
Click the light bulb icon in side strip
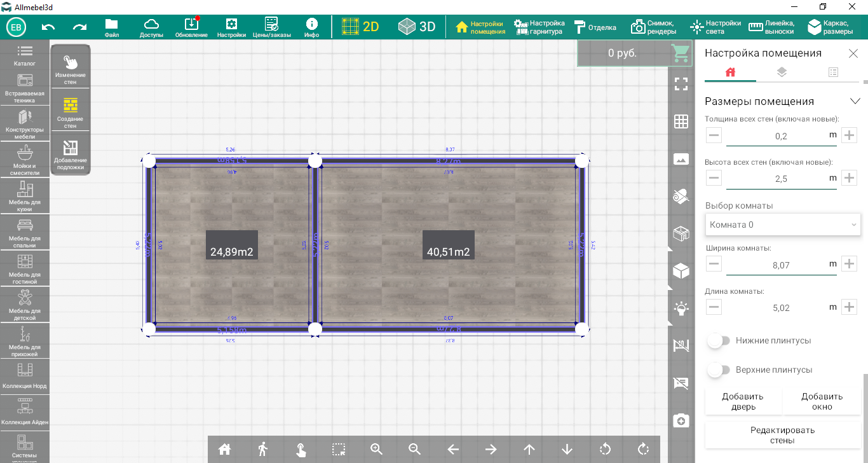[681, 309]
